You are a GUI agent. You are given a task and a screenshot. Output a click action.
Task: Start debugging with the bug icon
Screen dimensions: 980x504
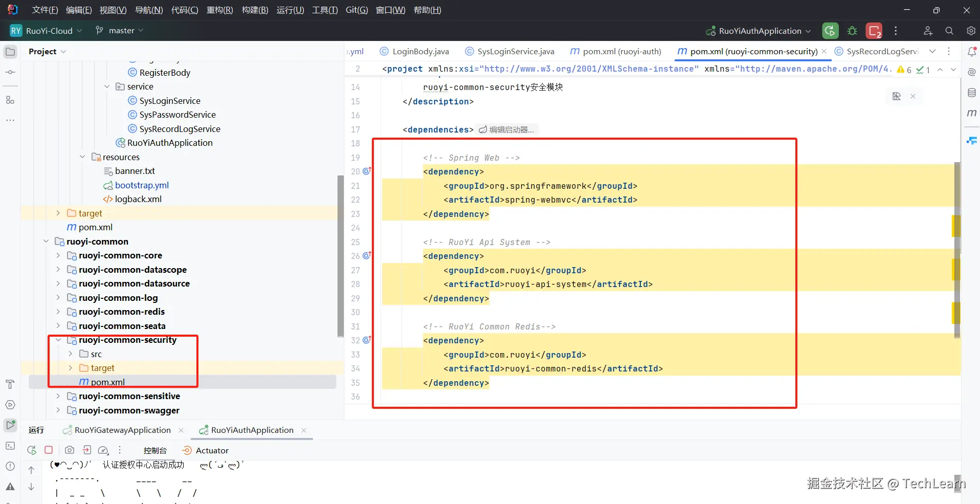point(852,31)
